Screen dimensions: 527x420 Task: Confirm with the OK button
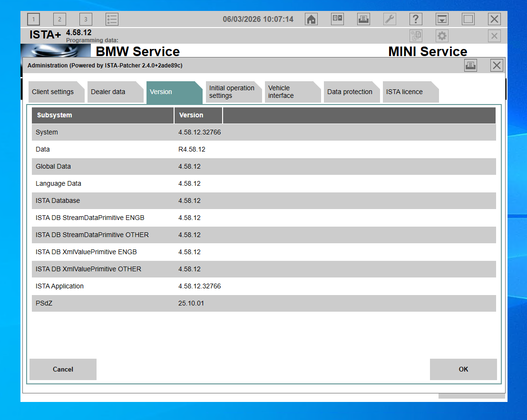tap(463, 369)
